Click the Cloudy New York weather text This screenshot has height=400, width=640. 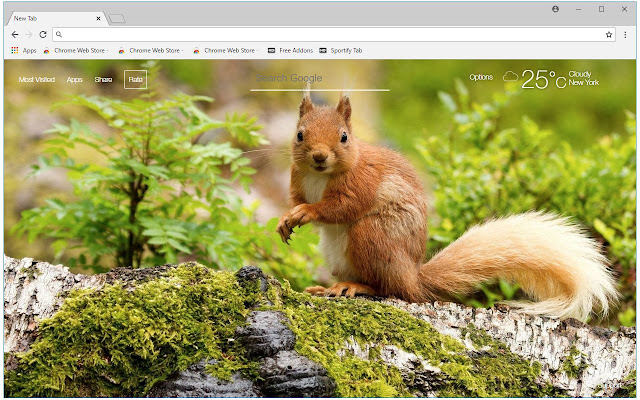click(x=584, y=78)
